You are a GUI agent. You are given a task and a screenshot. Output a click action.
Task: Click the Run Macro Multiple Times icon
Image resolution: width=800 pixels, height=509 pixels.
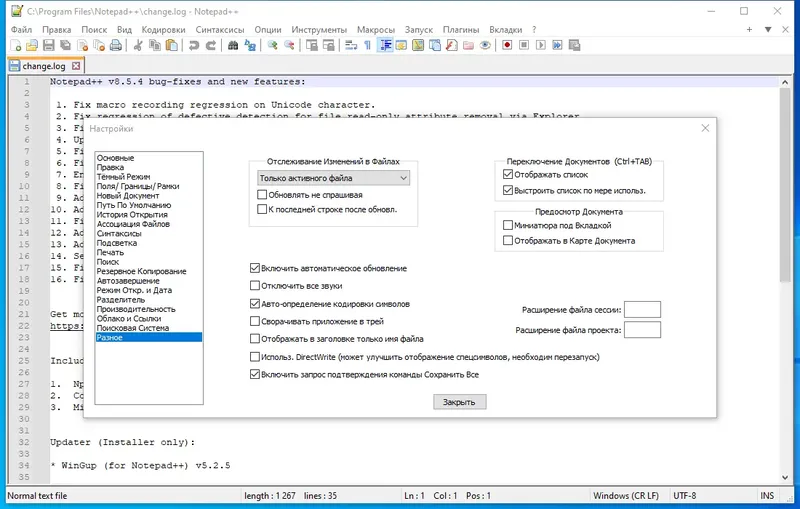point(557,45)
